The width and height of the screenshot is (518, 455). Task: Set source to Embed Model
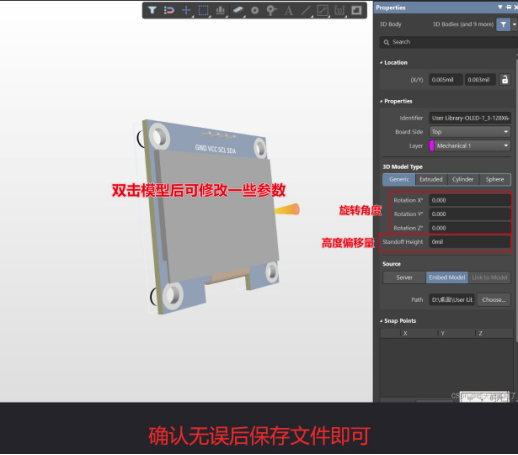(447, 277)
